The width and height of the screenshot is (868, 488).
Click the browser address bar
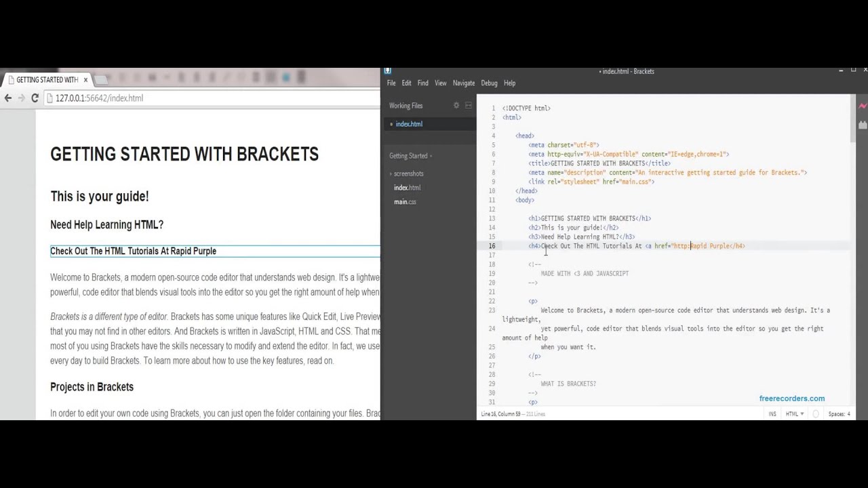212,98
